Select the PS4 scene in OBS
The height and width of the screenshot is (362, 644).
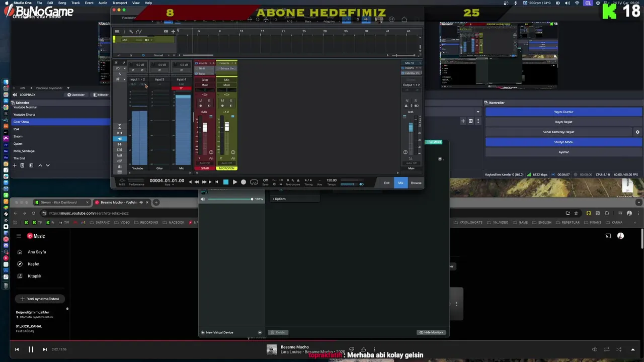(x=61, y=129)
